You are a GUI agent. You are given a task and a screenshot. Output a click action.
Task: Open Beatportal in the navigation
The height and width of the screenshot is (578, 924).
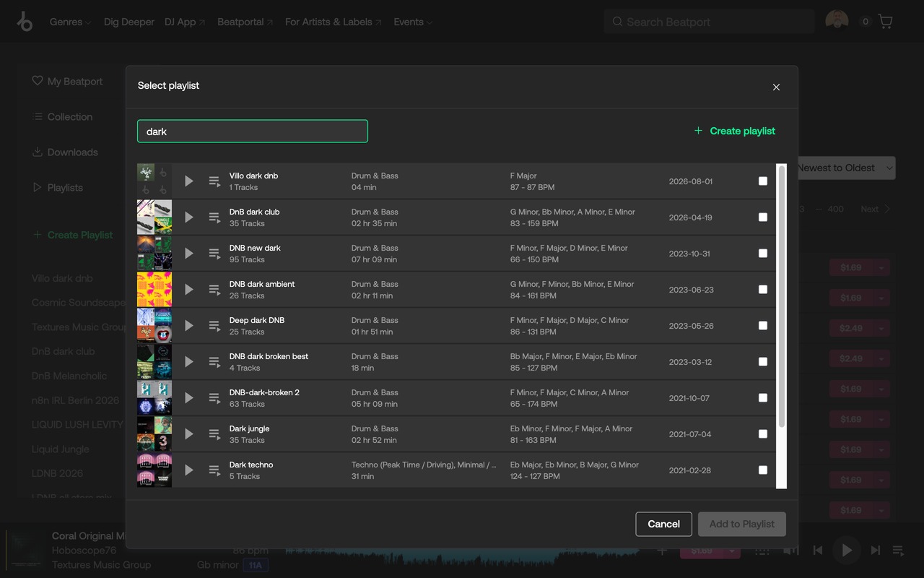click(245, 22)
